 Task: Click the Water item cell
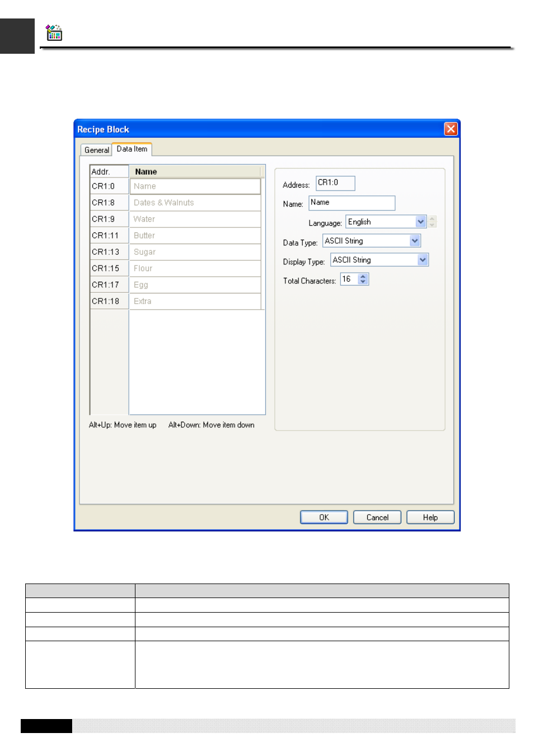click(195, 219)
